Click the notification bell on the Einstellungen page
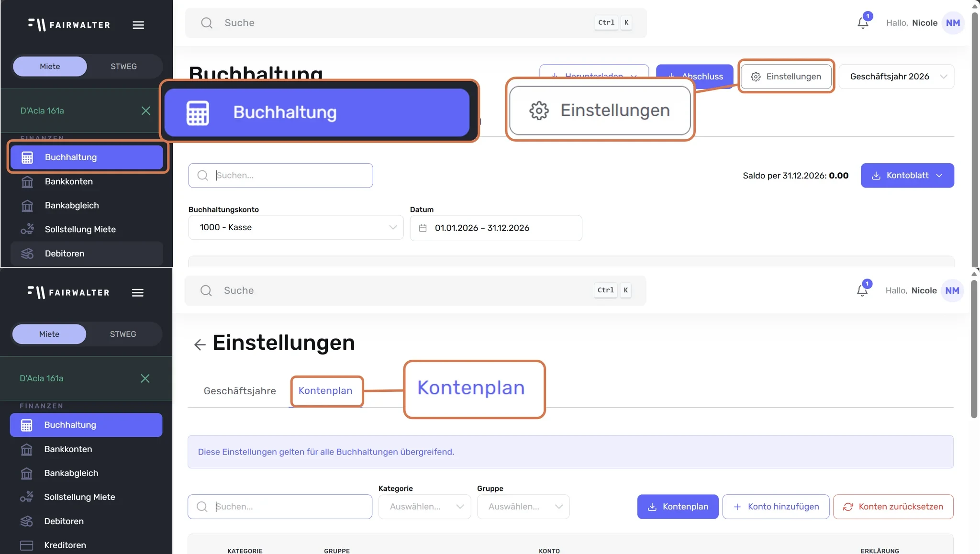Screen dimensions: 980x554 [862, 290]
